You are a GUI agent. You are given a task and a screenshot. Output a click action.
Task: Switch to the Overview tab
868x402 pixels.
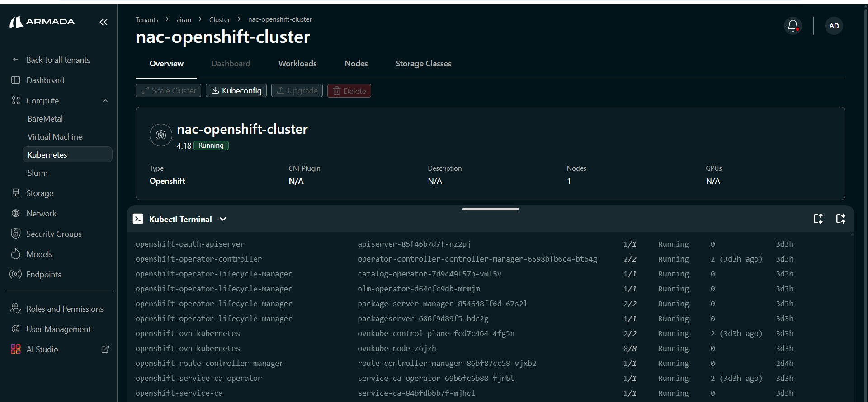166,64
